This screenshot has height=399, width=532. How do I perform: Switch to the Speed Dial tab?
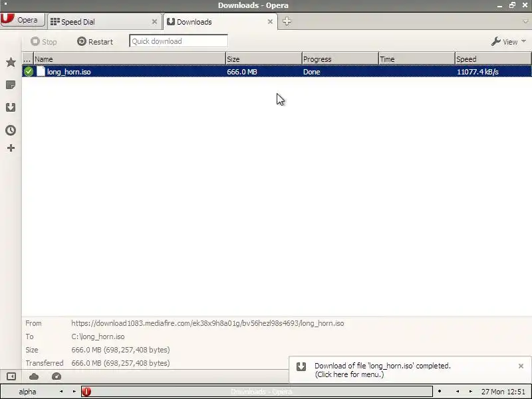point(104,22)
